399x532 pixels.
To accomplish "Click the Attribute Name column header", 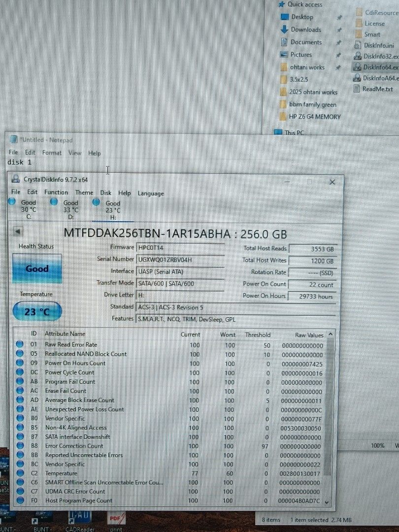I will [x=65, y=333].
